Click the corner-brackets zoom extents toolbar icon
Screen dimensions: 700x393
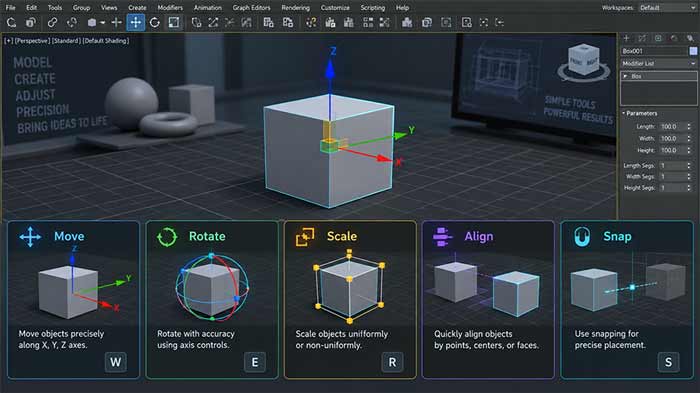(483, 22)
